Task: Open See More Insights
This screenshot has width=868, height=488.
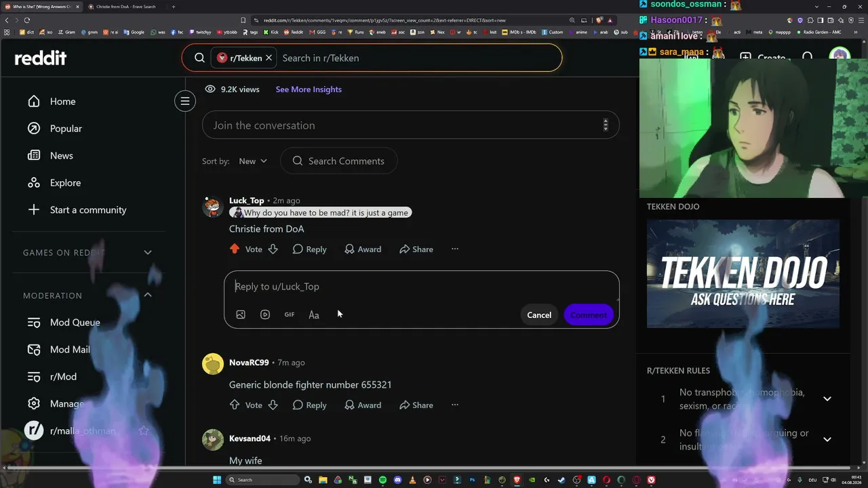Action: pyautogui.click(x=309, y=89)
